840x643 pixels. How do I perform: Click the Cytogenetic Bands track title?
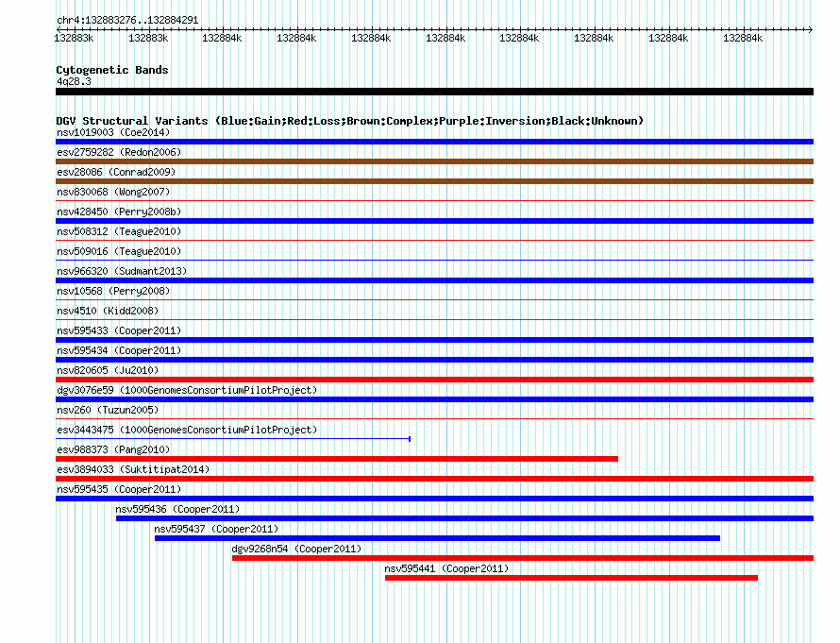(112, 70)
